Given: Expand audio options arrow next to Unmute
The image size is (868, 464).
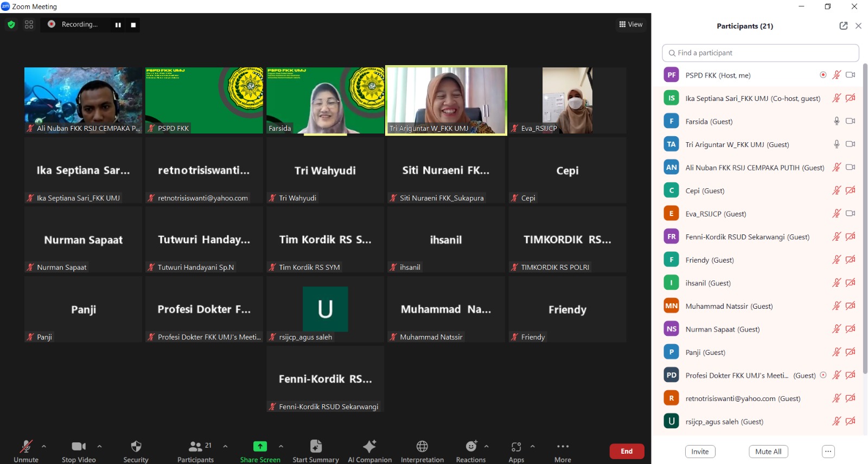Looking at the screenshot, I should (44, 446).
